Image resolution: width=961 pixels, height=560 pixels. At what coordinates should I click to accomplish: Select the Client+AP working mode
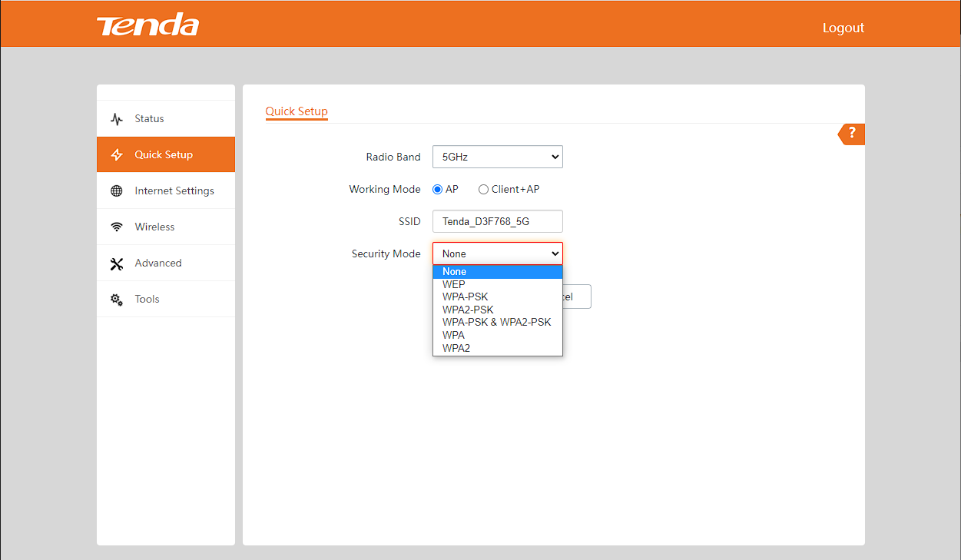point(484,189)
